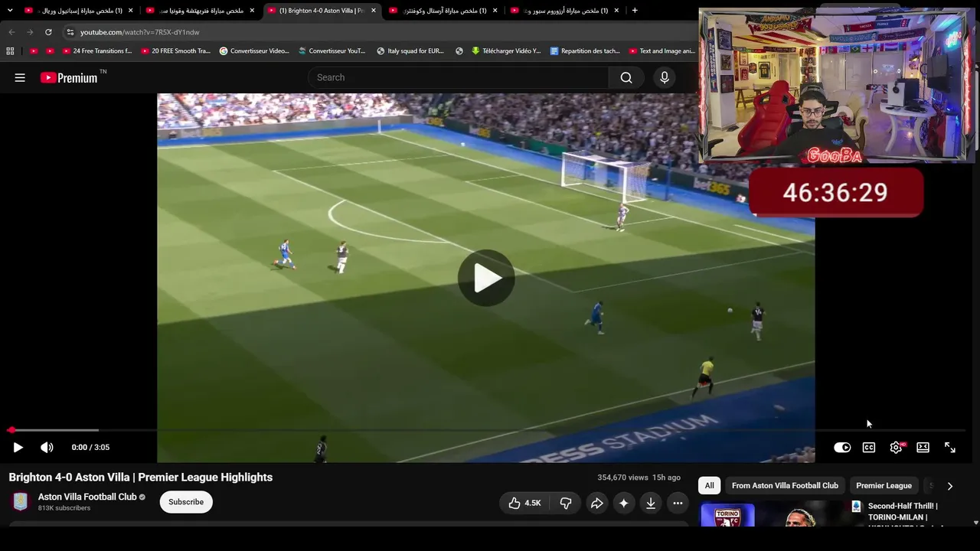This screenshot has width=980, height=551.
Task: Like the video with 4.5K likes
Action: tap(524, 503)
